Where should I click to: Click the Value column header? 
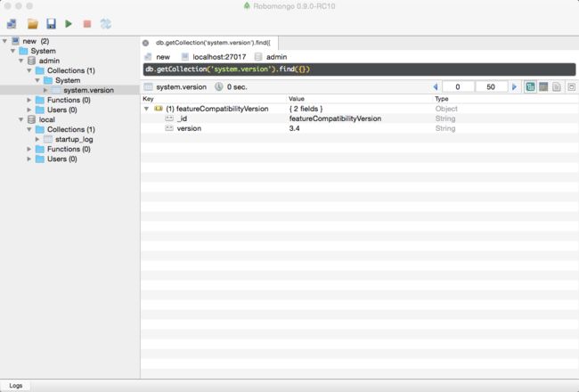297,99
